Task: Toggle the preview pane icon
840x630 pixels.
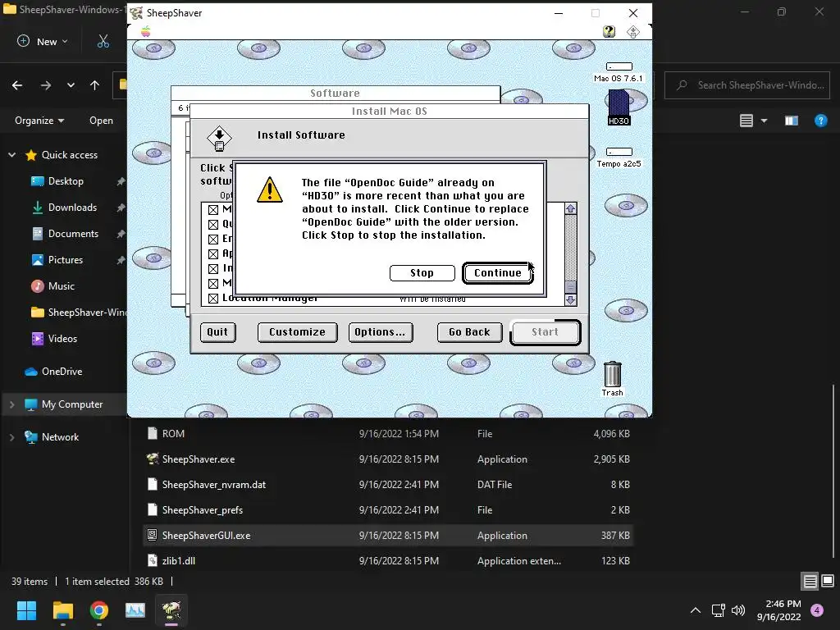Action: pyautogui.click(x=792, y=121)
